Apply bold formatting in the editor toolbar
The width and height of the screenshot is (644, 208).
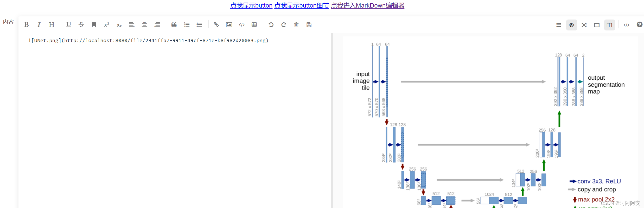coord(26,25)
